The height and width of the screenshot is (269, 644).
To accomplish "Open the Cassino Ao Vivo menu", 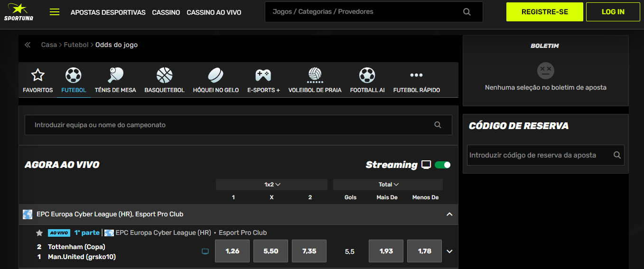I will click(x=214, y=12).
